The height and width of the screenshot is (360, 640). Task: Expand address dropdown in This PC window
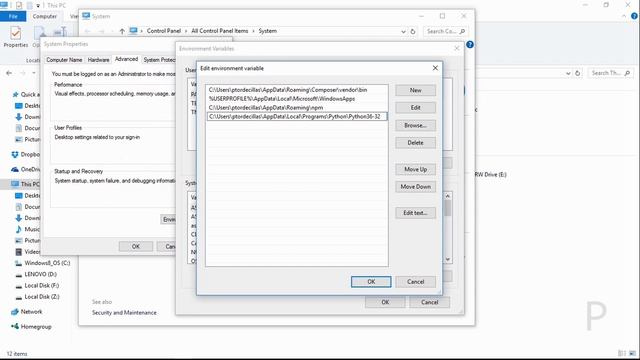point(568,73)
